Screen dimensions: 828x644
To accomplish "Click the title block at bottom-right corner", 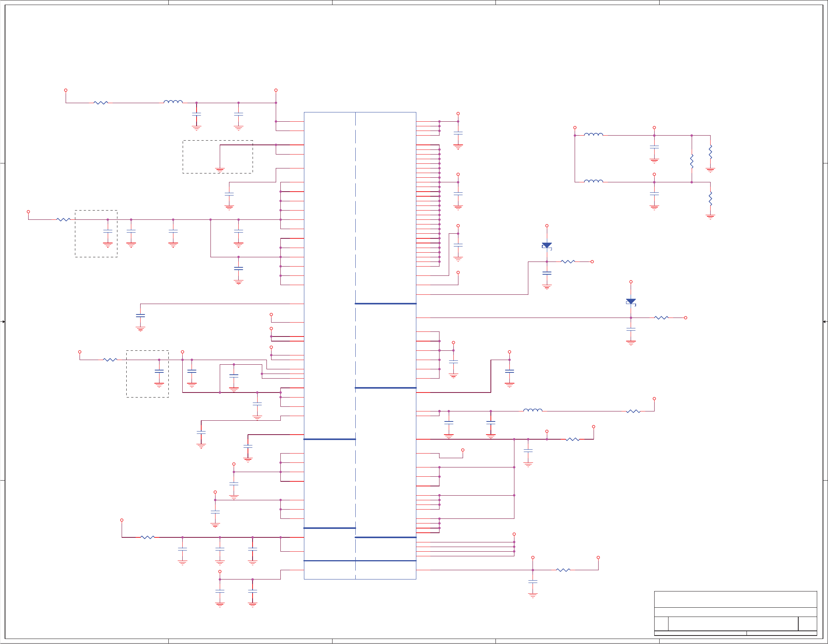I will pyautogui.click(x=735, y=613).
